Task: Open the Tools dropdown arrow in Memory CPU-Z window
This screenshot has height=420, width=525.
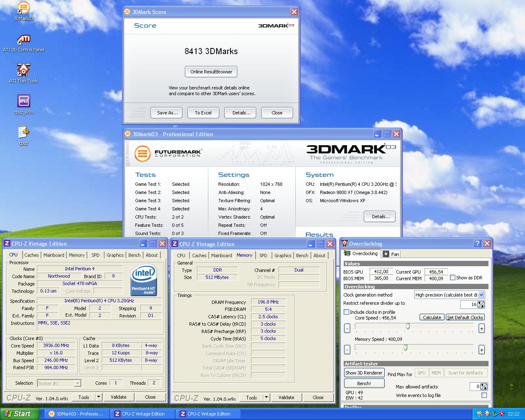Action: click(x=266, y=397)
